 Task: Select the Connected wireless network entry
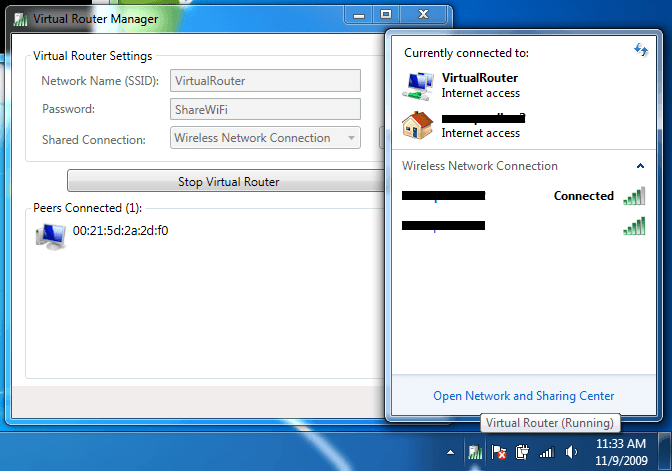click(x=522, y=196)
